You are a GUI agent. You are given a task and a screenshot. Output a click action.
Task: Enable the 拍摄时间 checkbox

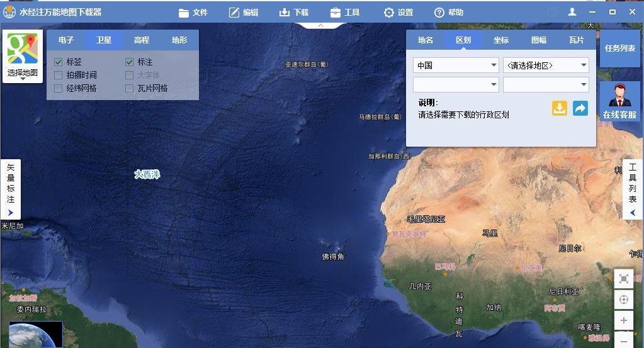[59, 75]
